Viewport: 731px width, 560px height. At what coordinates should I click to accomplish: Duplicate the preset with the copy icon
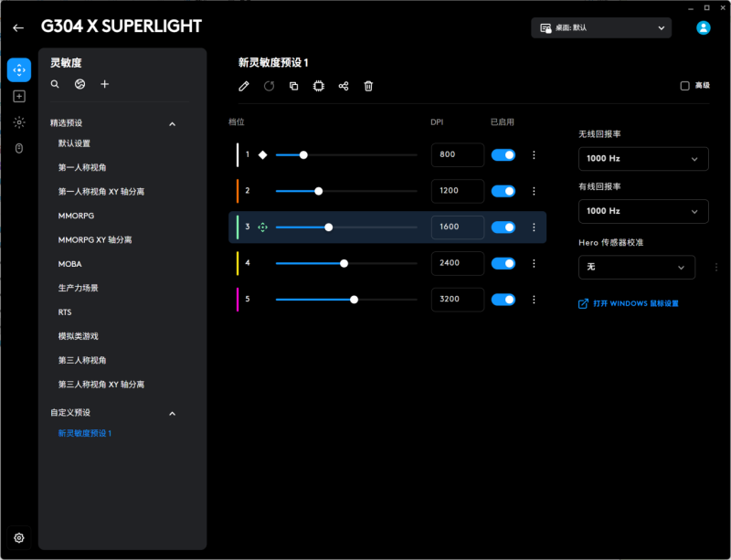(293, 86)
